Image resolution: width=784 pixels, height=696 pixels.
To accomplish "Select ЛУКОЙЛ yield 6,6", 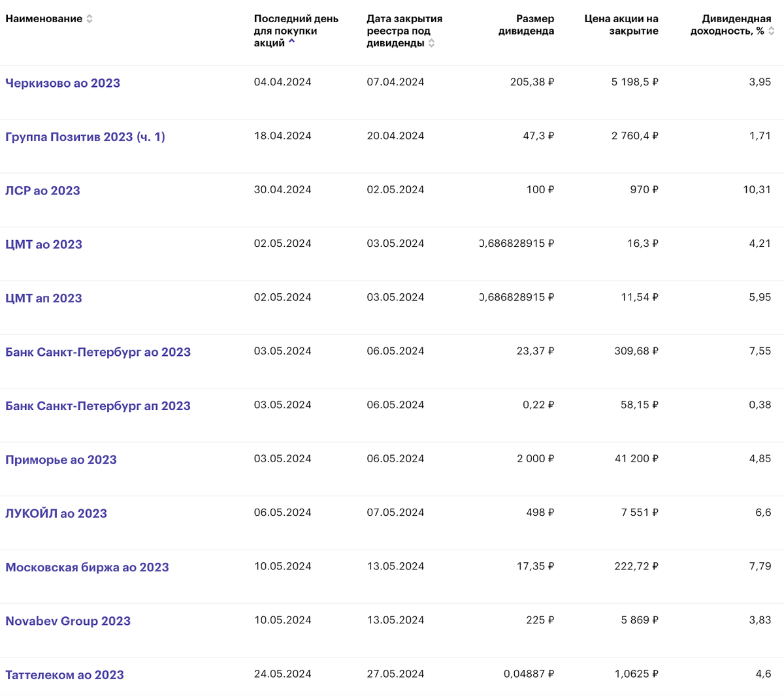I will pos(763,513).
